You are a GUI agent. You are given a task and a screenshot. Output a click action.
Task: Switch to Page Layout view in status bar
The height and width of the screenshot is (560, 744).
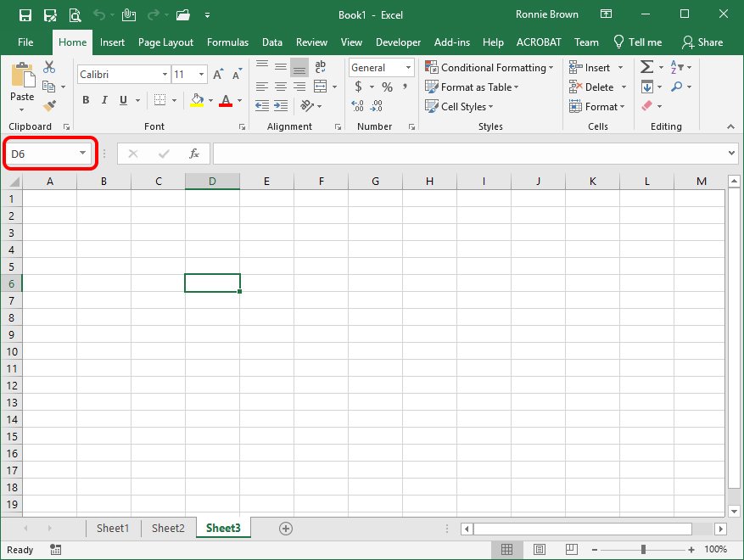click(539, 550)
